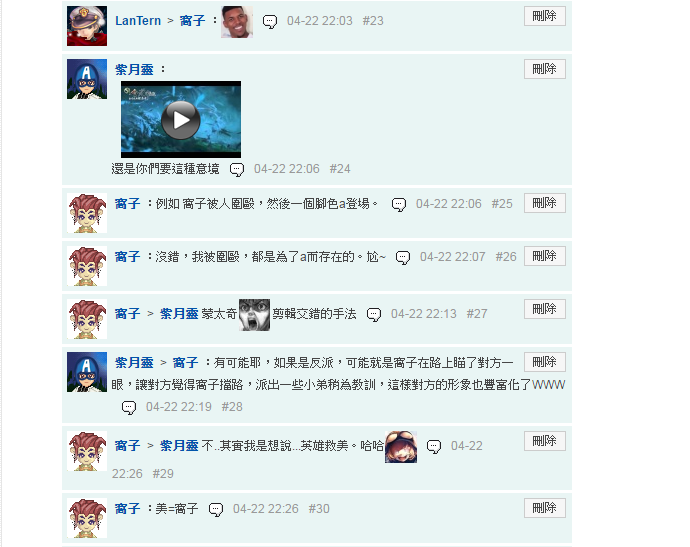The height and width of the screenshot is (547, 690).
Task: Click Captain America avatar on comment #28
Action: (x=87, y=372)
